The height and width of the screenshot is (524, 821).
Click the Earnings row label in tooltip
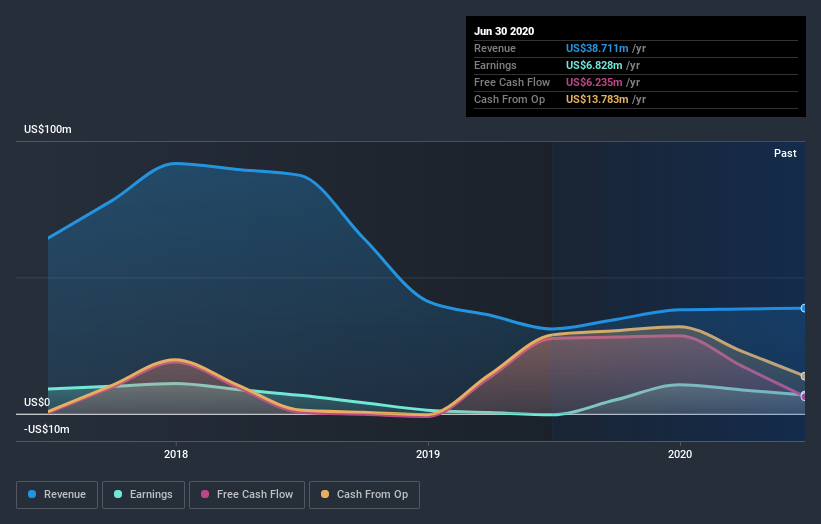(495, 65)
